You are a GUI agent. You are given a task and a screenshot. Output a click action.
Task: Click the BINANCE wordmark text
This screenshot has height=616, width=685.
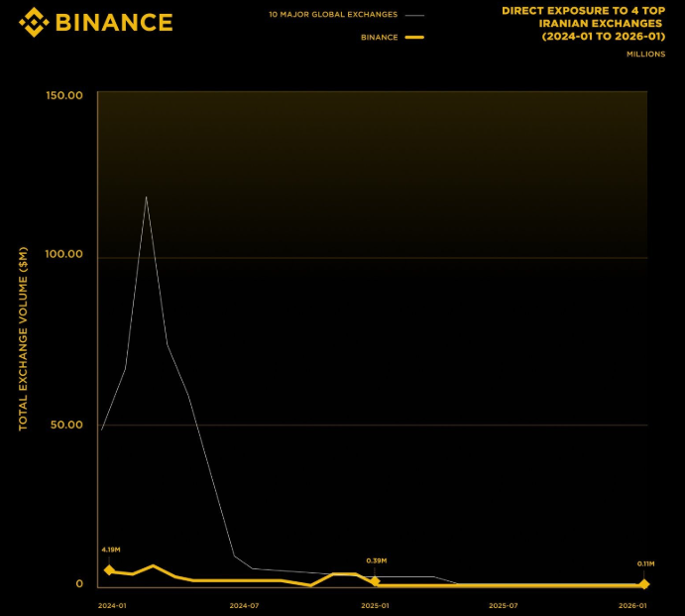pyautogui.click(x=114, y=22)
